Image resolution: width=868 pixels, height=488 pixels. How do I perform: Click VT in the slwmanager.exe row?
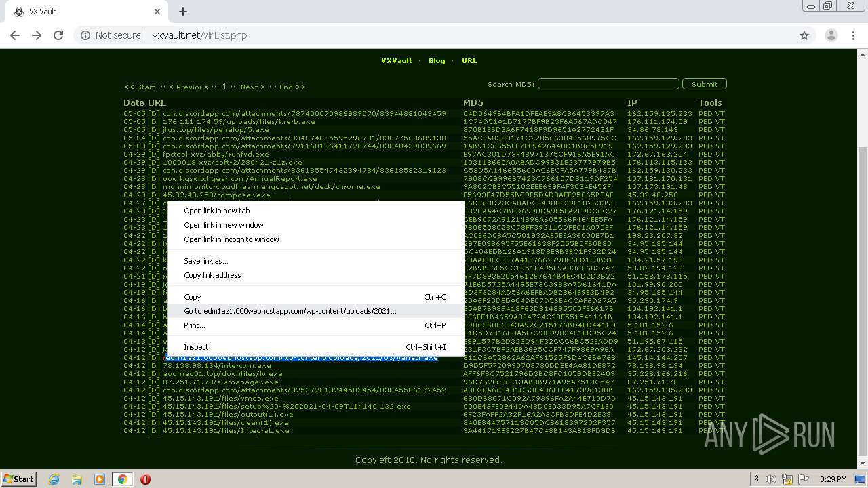click(x=720, y=382)
